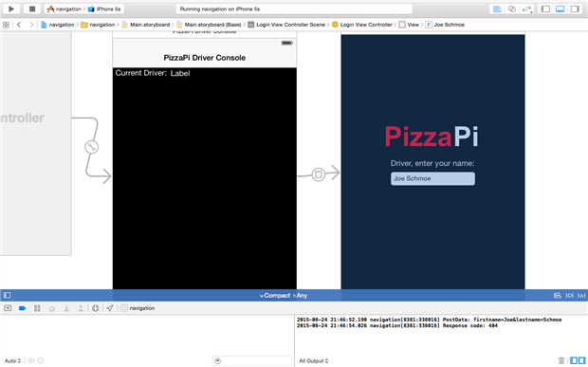Screen dimensions: 588x367
Task: Open the All Output dropdown
Action: (314, 360)
